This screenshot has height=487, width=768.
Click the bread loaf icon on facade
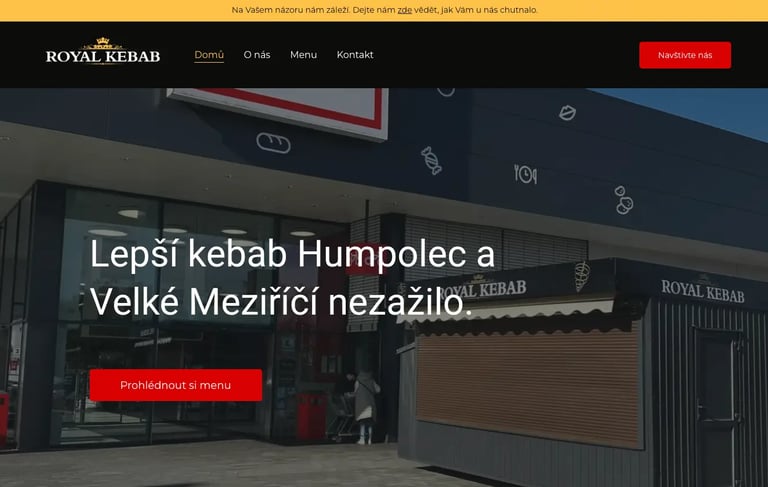273,143
